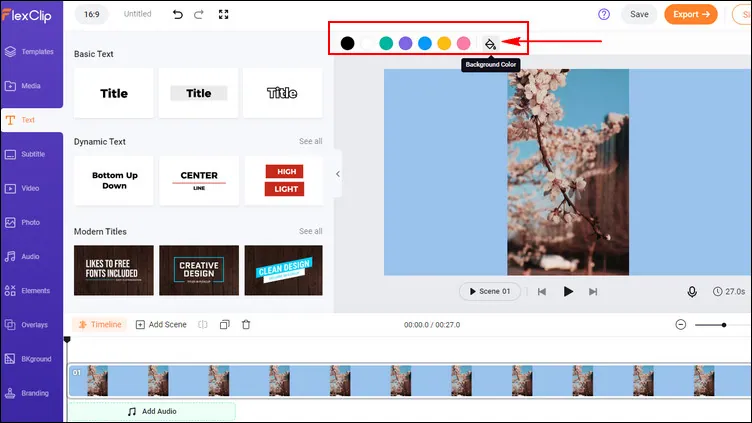Add the Creative Design modern title

[x=199, y=270]
